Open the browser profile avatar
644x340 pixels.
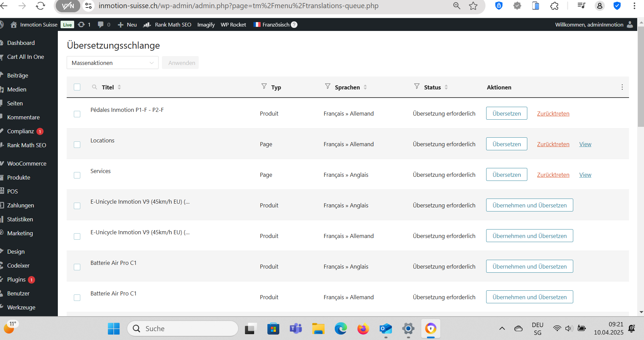(599, 6)
